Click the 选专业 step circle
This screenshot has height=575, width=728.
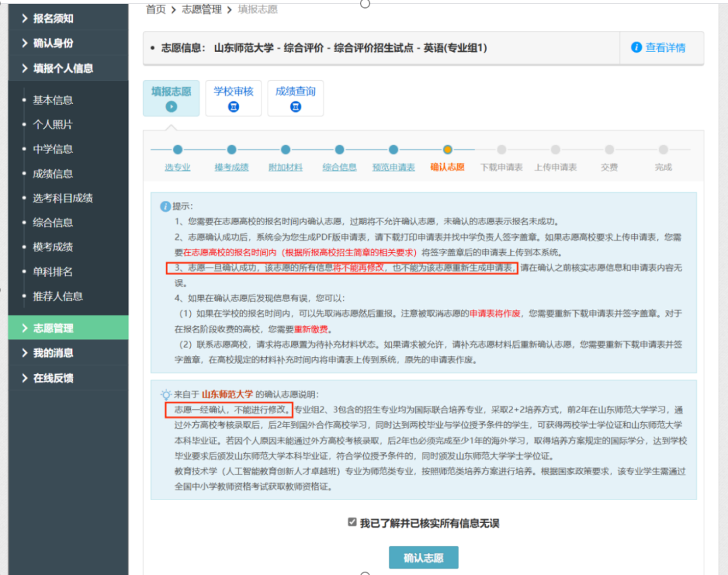(x=178, y=150)
